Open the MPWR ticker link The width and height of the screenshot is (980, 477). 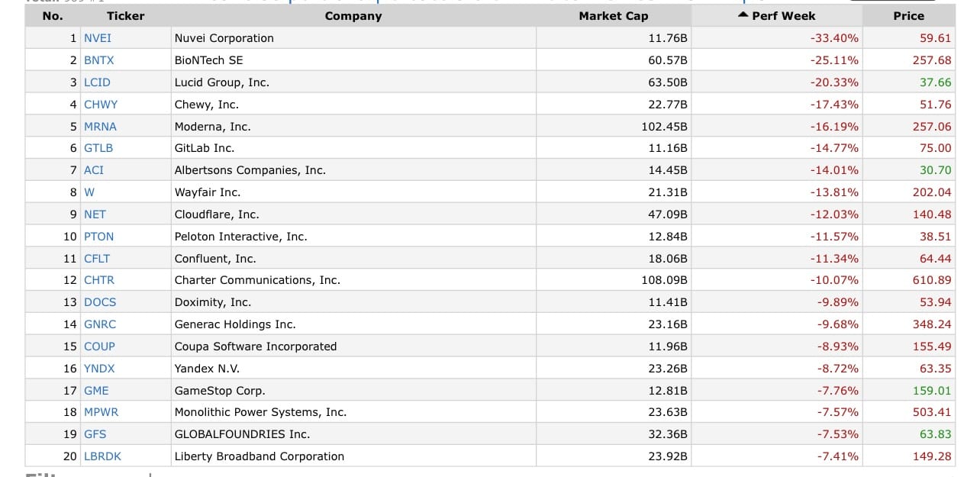[x=102, y=412]
